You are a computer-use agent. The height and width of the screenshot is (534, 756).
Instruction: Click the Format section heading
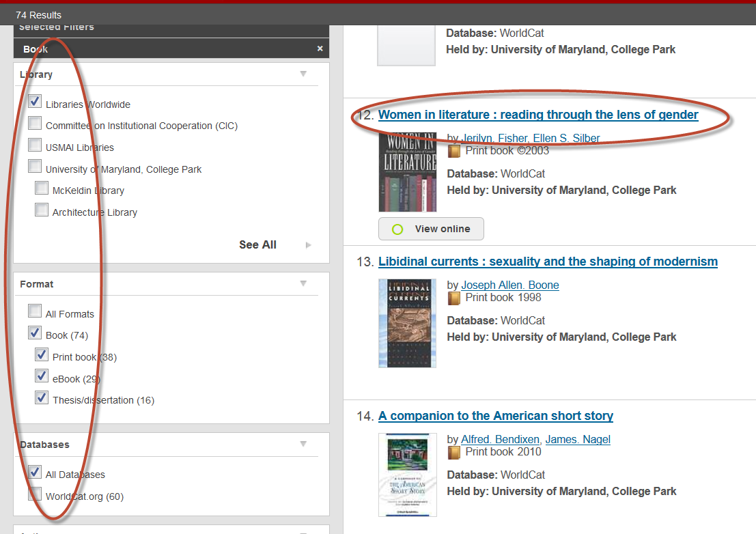37,284
